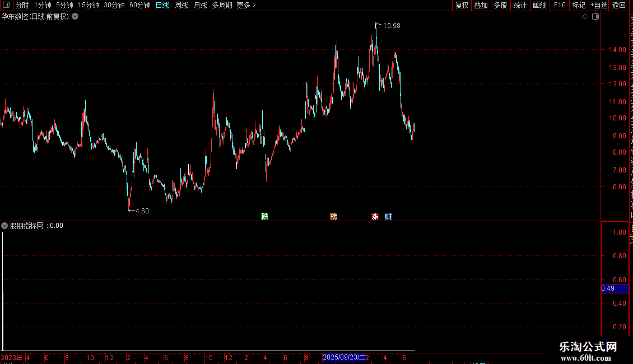
Task: Click the orange 榜 event marker
Action: [333, 216]
